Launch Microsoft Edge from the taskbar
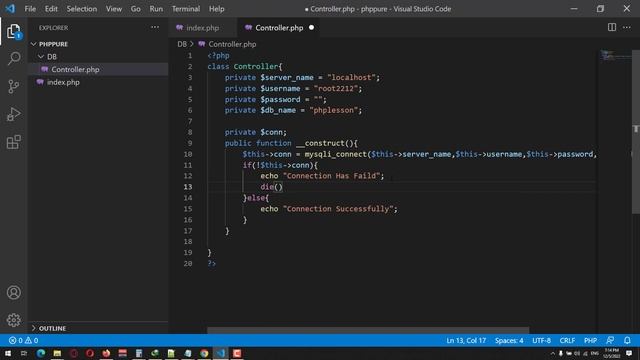The image size is (640, 360). [41, 353]
